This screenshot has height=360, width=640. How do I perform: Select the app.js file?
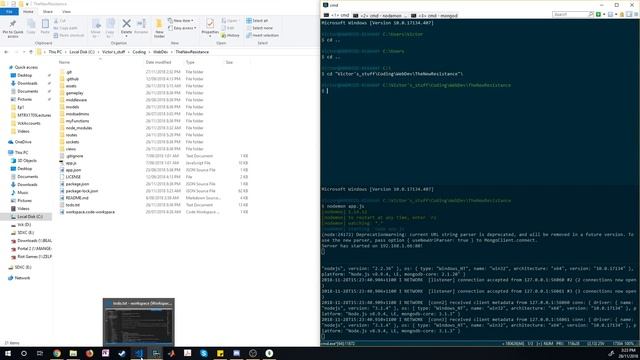71,163
